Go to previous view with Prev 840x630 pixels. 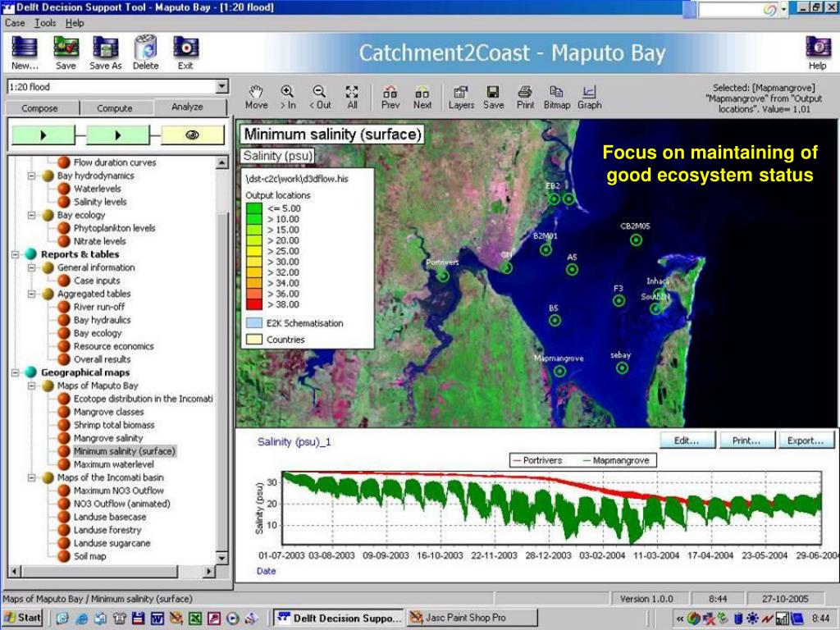coord(390,98)
